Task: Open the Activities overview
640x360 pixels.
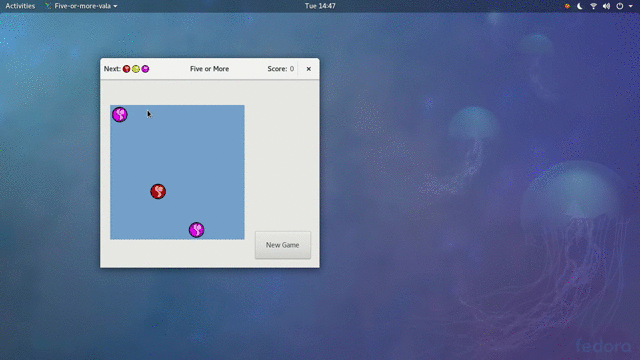Action: 20,6
